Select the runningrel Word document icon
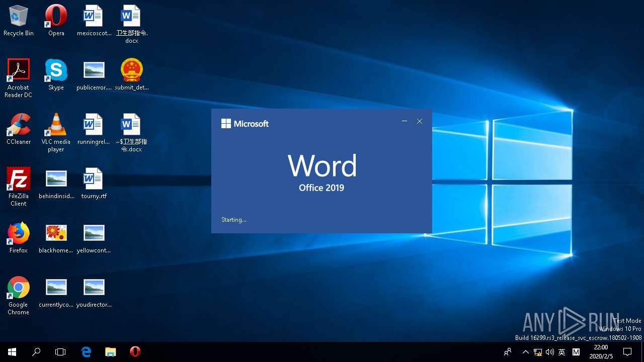This screenshot has height=362, width=644. point(94,129)
